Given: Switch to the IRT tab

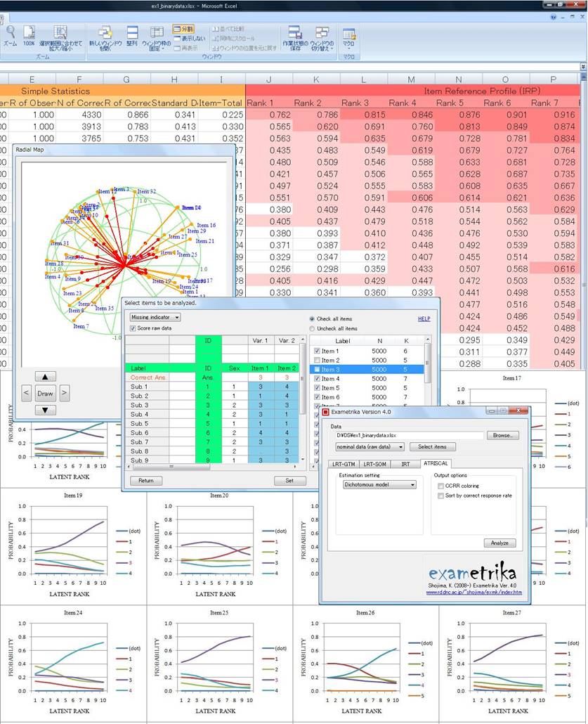Looking at the screenshot, I should 406,464.
